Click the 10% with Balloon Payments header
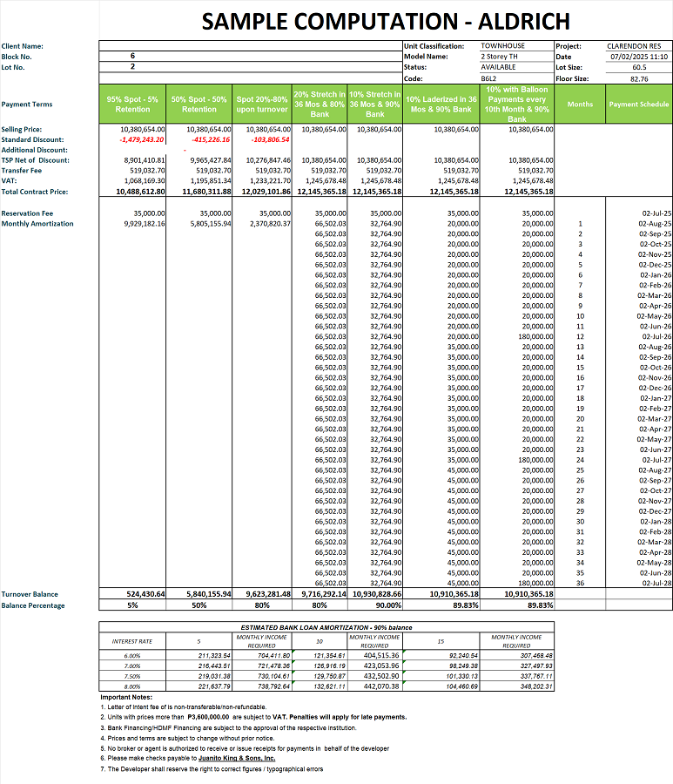The width and height of the screenshot is (673, 784). (517, 104)
